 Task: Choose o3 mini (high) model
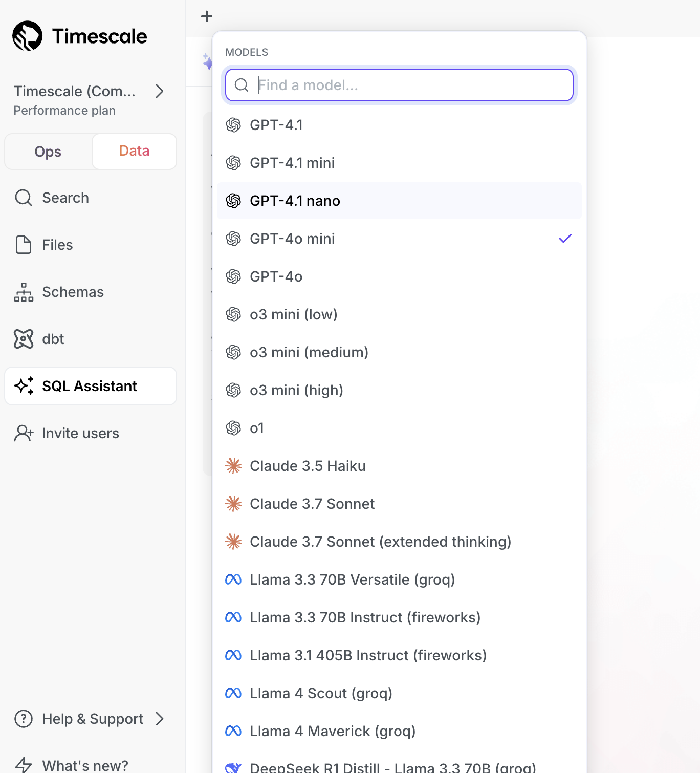399,390
